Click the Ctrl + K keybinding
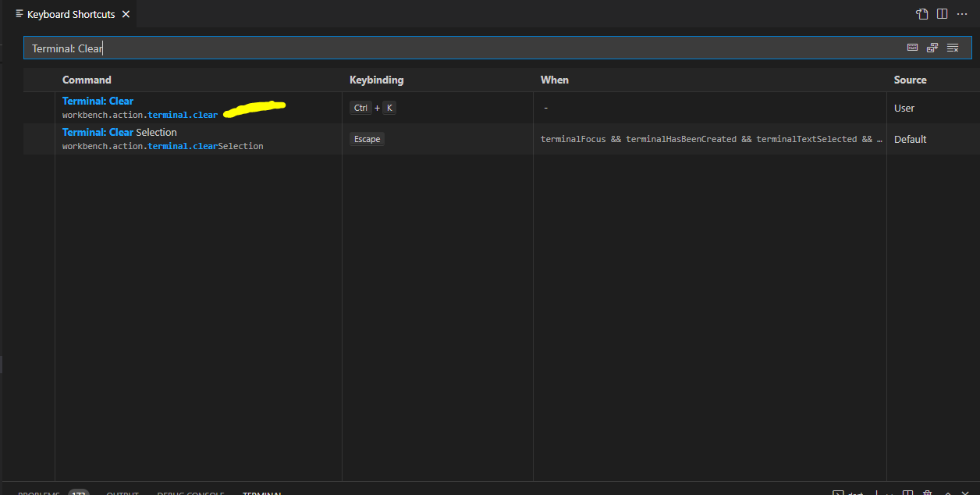980x495 pixels. [x=373, y=108]
